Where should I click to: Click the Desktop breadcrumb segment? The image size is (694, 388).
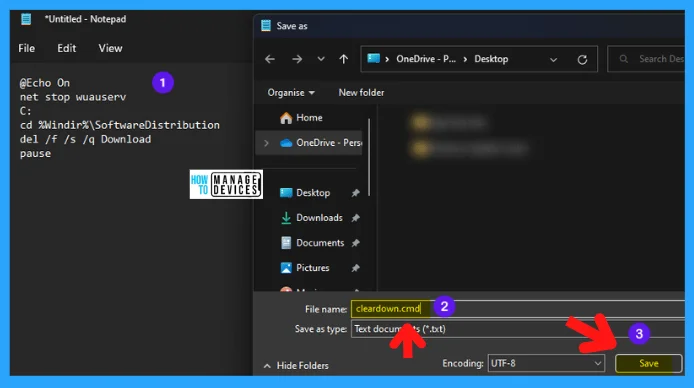pos(491,59)
